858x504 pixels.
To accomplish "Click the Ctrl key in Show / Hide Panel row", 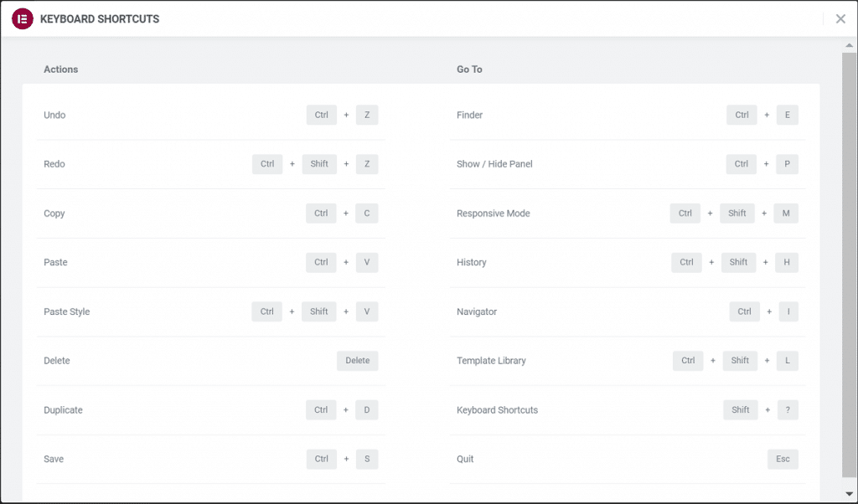I will (x=741, y=164).
